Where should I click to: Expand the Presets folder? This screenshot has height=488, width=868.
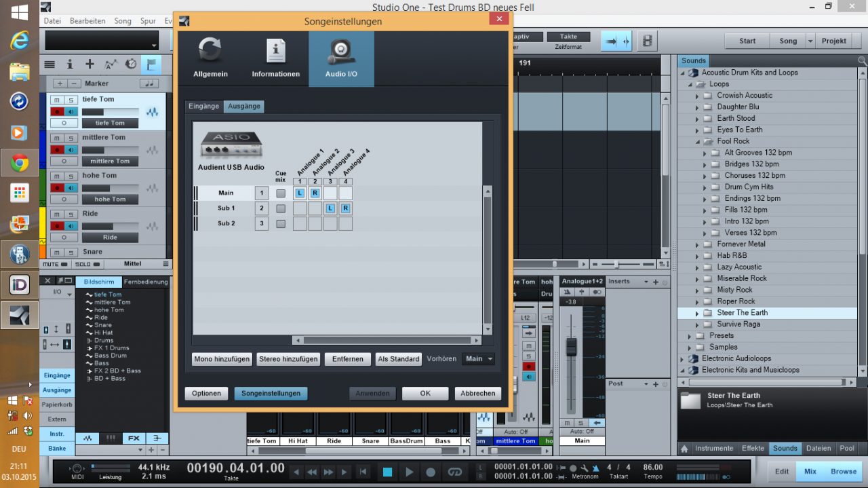689,336
